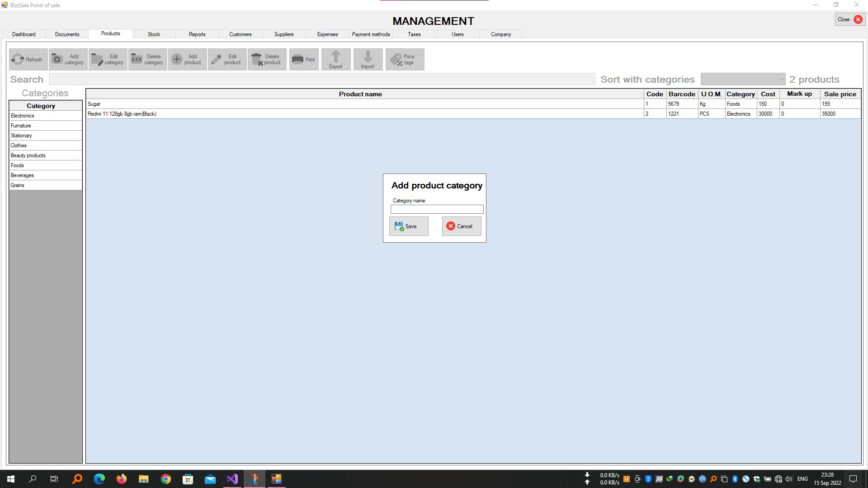
Task: Cancel the Add product category dialog
Action: point(461,226)
